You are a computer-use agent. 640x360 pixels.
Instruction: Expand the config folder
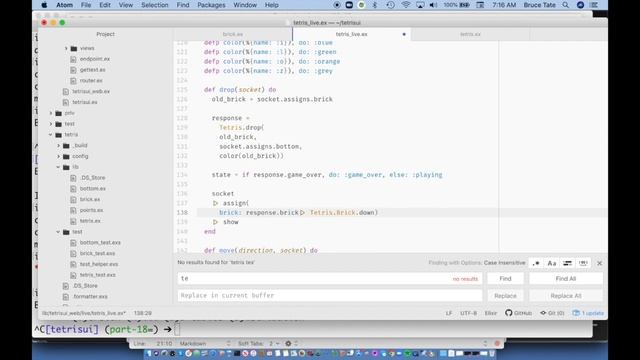(58, 156)
